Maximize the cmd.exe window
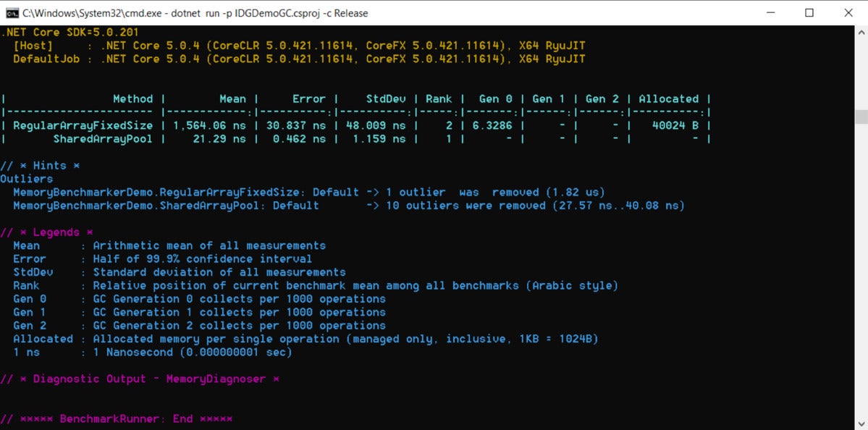 (809, 13)
